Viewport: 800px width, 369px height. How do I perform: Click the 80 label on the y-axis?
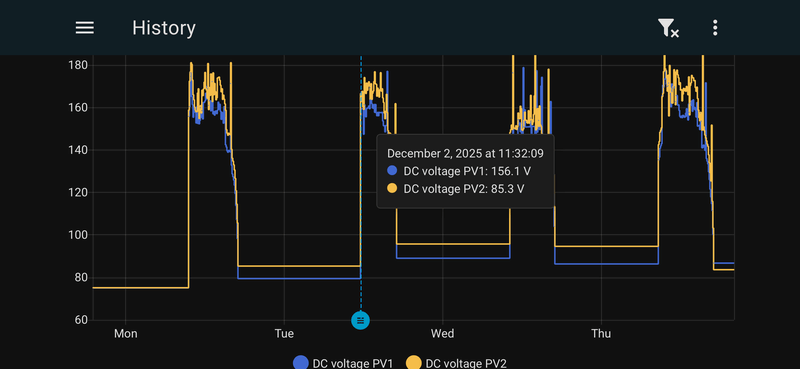(x=81, y=278)
